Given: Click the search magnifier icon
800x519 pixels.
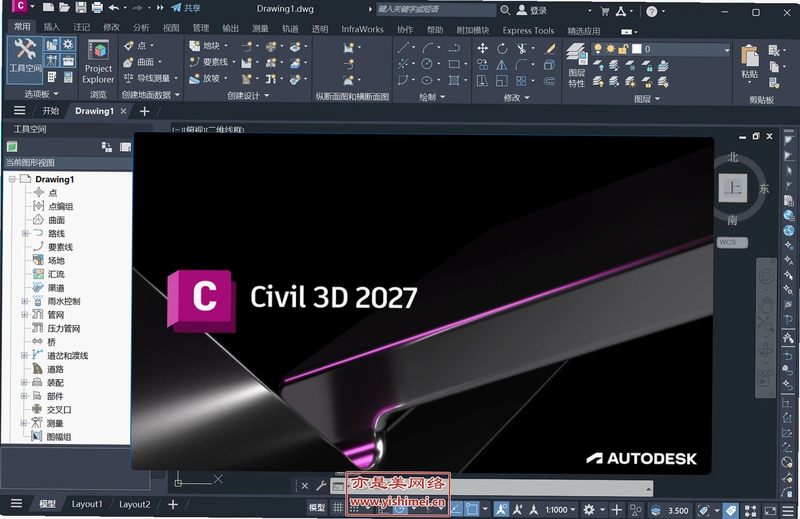Looking at the screenshot, I should click(x=505, y=10).
